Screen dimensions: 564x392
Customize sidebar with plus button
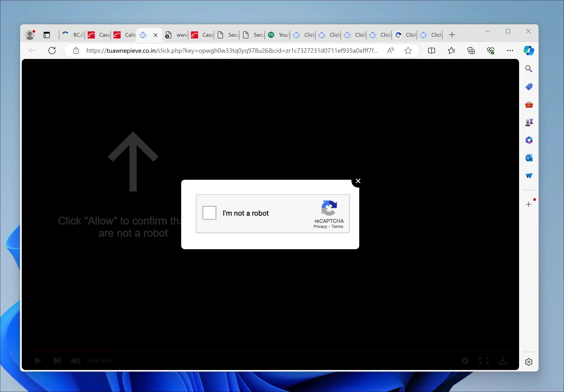coord(529,204)
